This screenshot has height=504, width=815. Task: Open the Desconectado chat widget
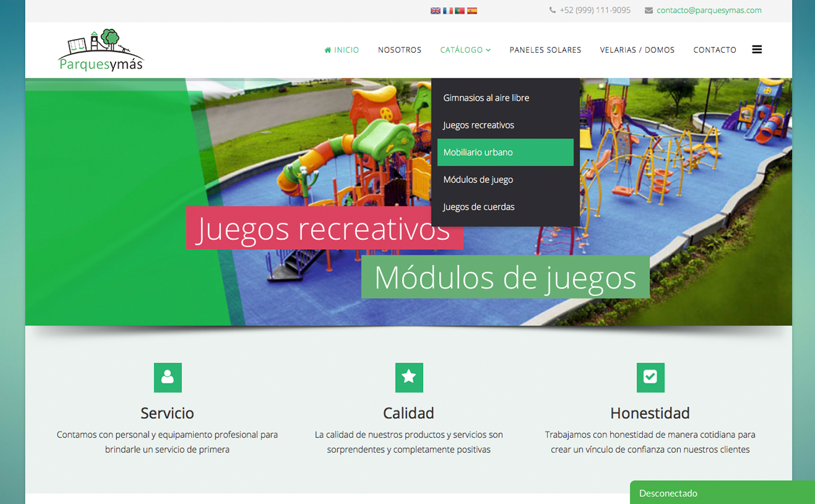722,493
